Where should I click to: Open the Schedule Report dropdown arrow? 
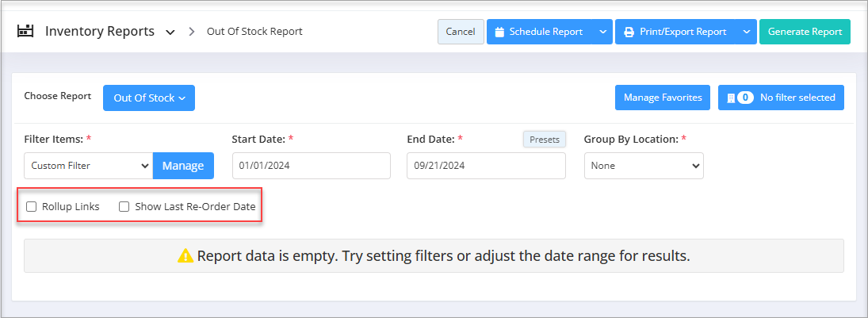602,33
